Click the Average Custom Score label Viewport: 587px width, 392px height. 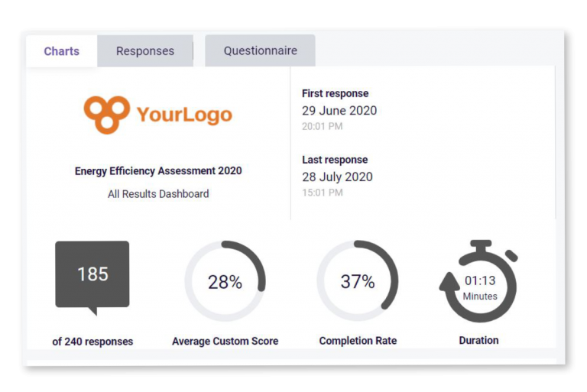pos(225,341)
